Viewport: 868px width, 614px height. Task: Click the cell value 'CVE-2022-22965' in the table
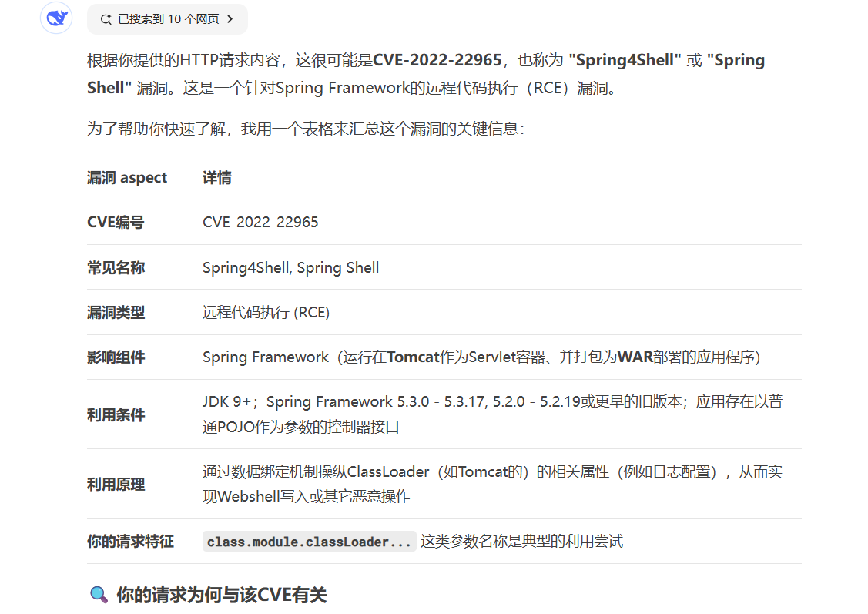click(260, 223)
